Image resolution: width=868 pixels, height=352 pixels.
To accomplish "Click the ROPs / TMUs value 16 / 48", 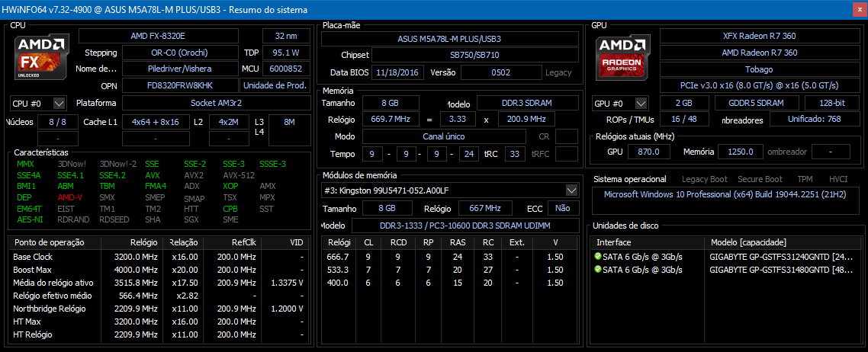I will pyautogui.click(x=684, y=120).
